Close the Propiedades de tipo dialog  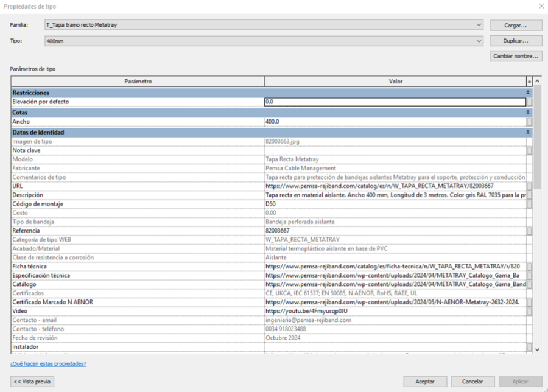pyautogui.click(x=539, y=6)
